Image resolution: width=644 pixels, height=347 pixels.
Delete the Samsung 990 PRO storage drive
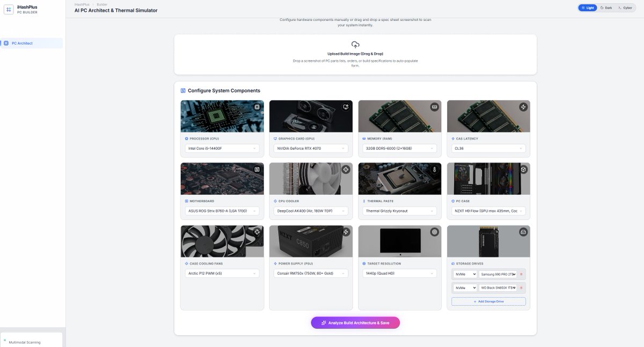[x=521, y=274]
